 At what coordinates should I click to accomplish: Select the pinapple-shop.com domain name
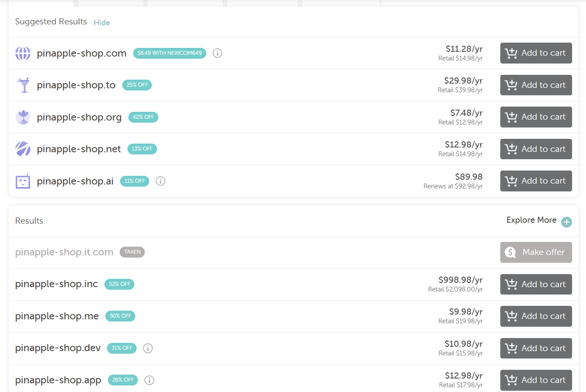(82, 53)
